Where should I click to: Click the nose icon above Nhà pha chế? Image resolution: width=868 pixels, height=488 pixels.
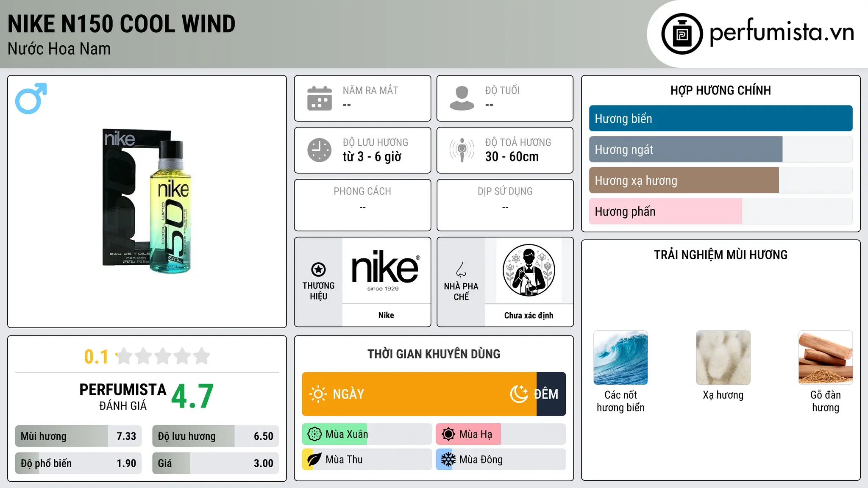pyautogui.click(x=461, y=269)
